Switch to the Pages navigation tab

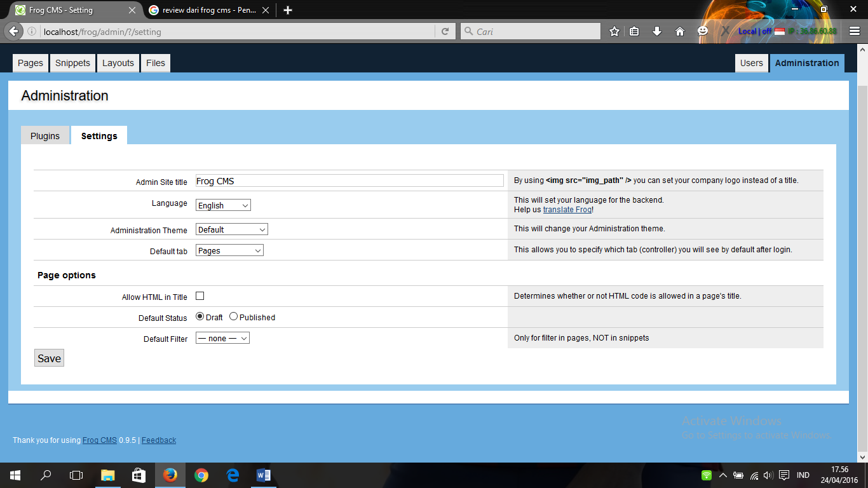(x=31, y=63)
